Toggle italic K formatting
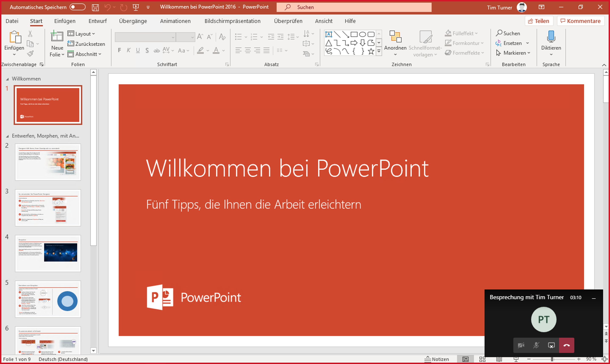This screenshot has width=610, height=364. tap(128, 50)
